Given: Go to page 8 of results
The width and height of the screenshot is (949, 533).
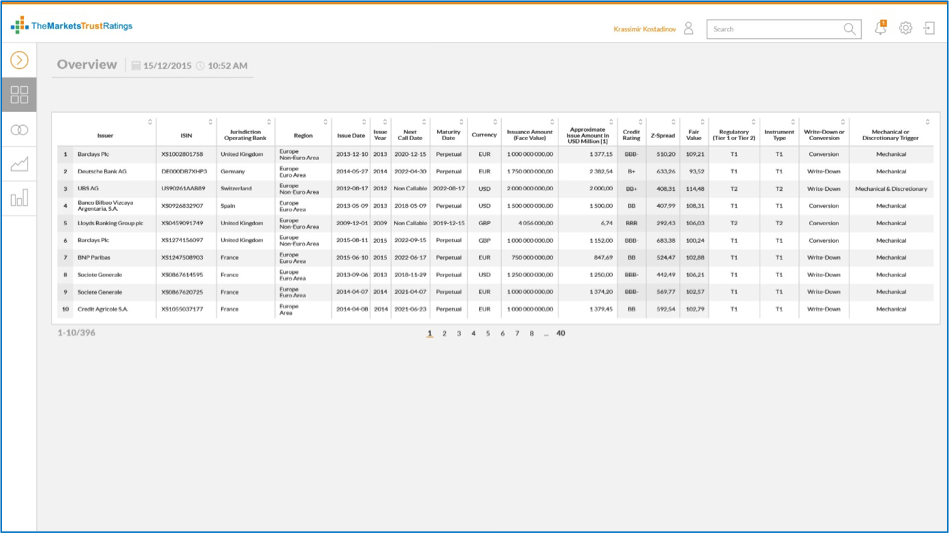Looking at the screenshot, I should click(531, 333).
